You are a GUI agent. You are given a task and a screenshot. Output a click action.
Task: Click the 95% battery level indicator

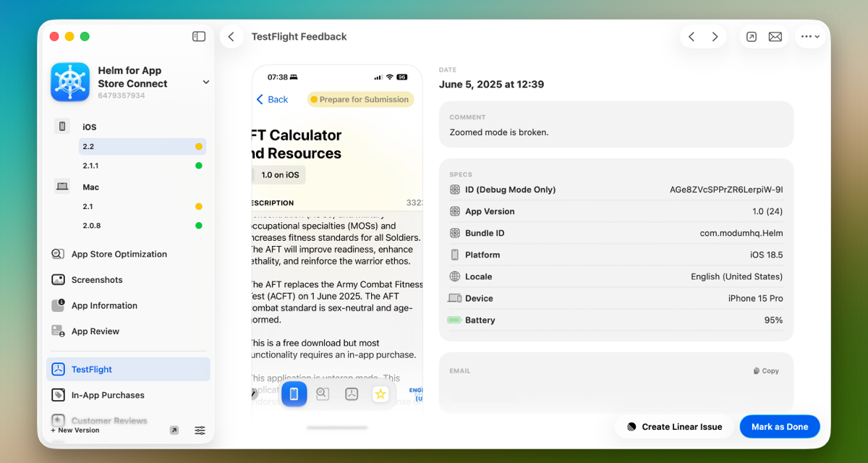point(774,320)
